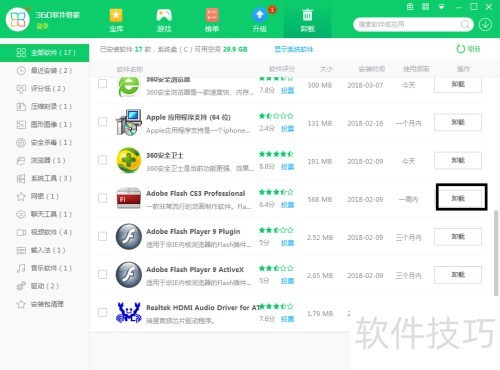Open the 宝库 software library tab
Image resolution: width=500 pixels, height=370 pixels.
coord(116,20)
